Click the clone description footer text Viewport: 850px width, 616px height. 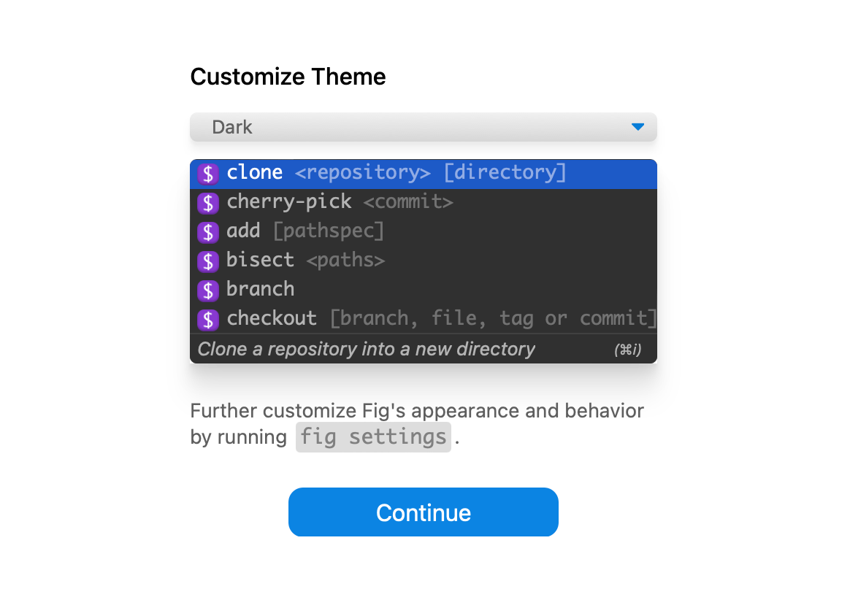point(367,350)
